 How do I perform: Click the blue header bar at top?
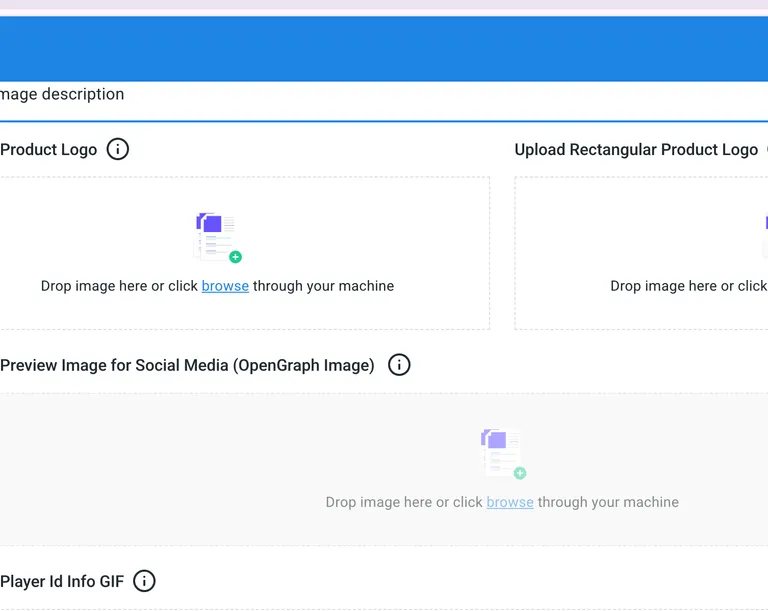tap(384, 48)
